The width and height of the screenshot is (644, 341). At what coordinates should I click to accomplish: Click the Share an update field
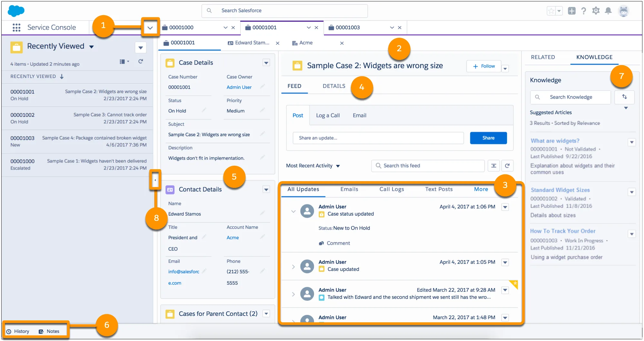click(x=378, y=138)
